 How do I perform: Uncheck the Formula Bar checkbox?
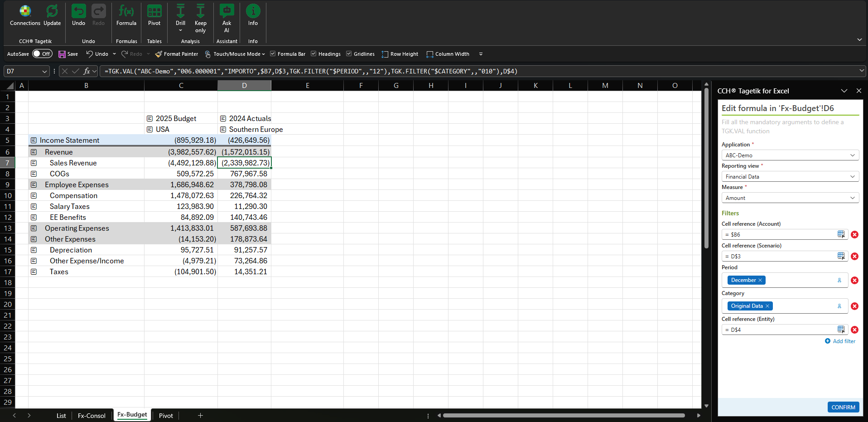pyautogui.click(x=273, y=54)
